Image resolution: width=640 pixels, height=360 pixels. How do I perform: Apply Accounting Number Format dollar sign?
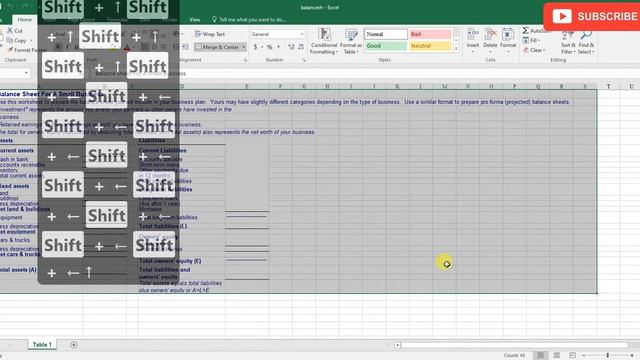256,47
